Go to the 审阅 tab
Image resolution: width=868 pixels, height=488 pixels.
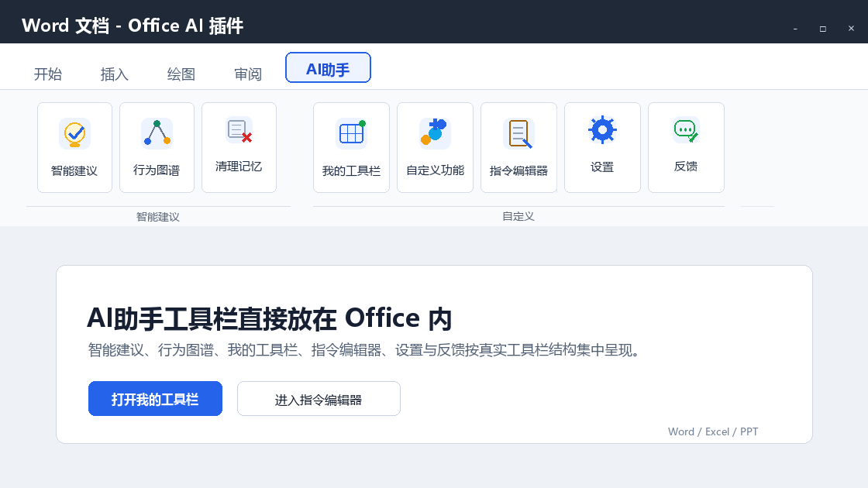248,74
